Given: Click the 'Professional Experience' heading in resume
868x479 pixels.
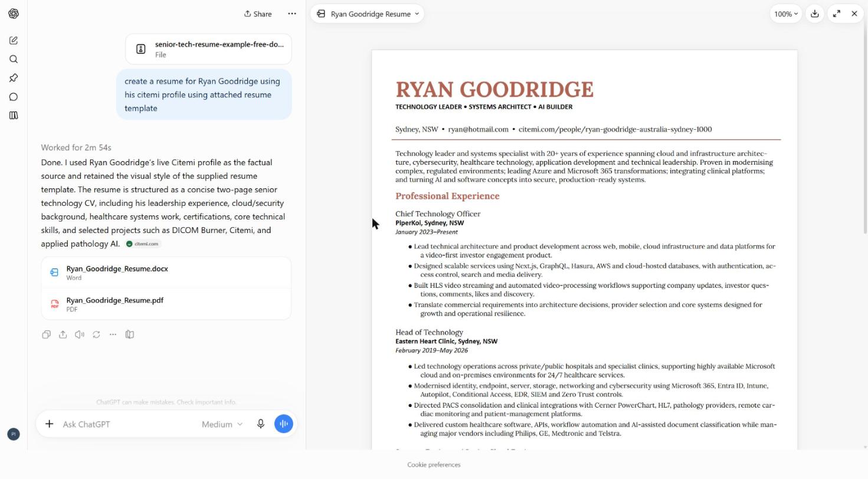Looking at the screenshot, I should pos(447,196).
